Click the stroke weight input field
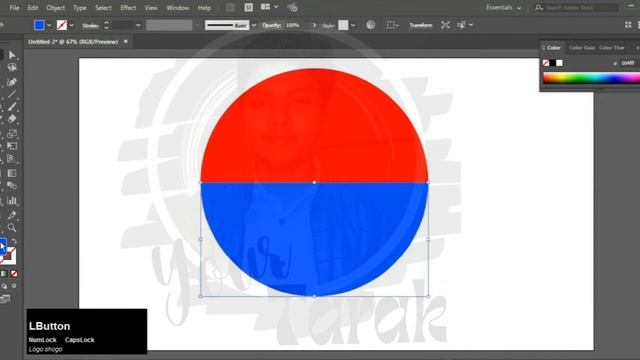 122,25
